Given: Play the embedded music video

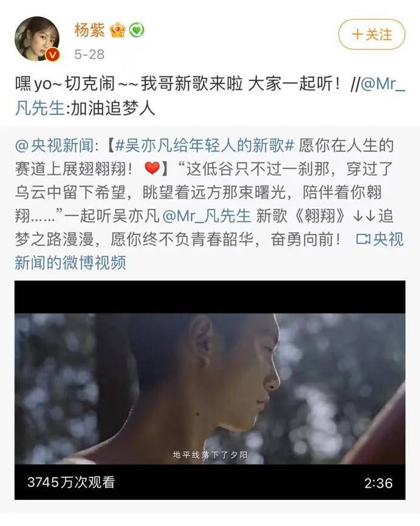Looking at the screenshot, I should [x=210, y=390].
